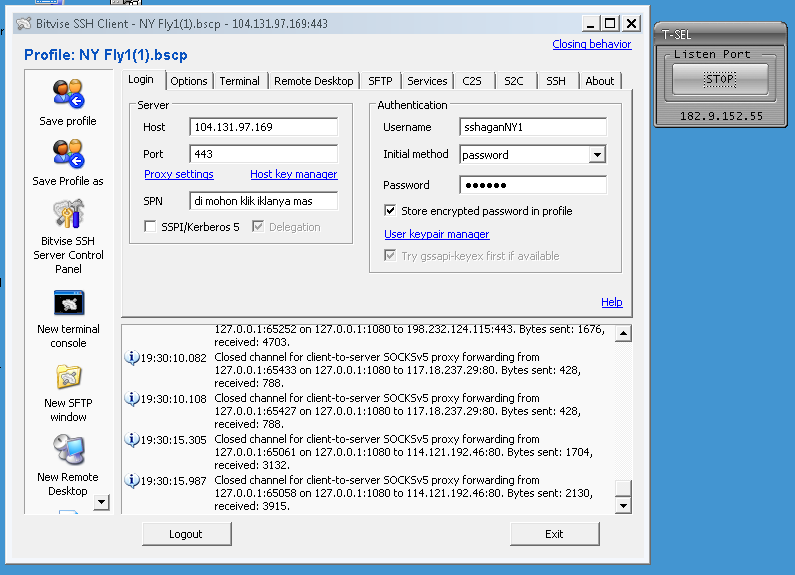Uncheck Store encrypted password in profile

point(390,210)
